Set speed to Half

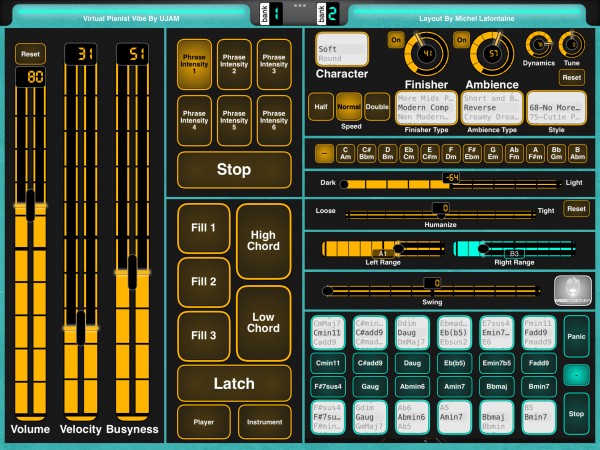pos(321,107)
